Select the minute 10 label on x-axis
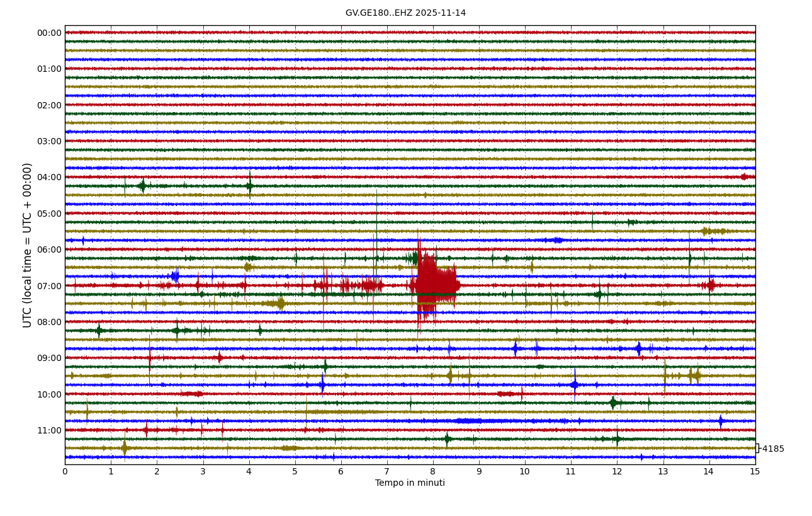The image size is (812, 516). click(525, 471)
